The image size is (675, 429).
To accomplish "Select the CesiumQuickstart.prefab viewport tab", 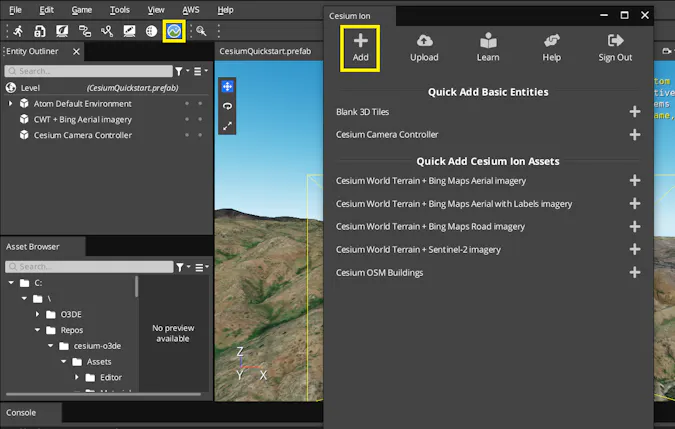I will point(265,51).
